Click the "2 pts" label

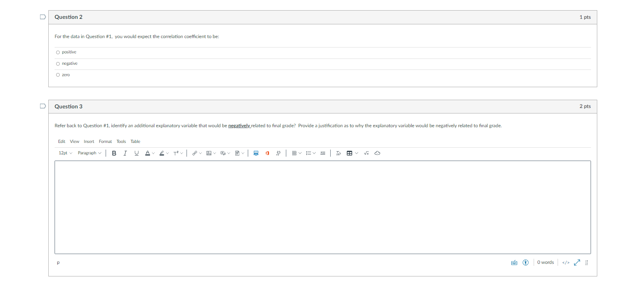point(585,106)
